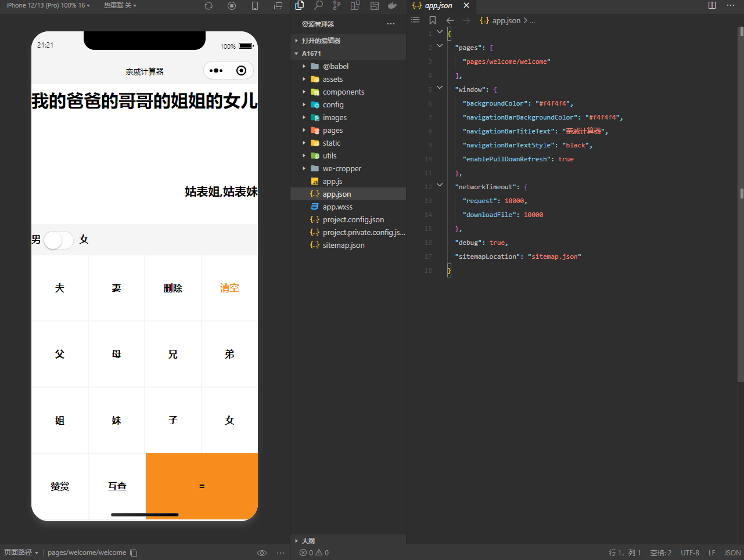Tap the 妹 younger sister key
The image size is (744, 560).
click(116, 420)
